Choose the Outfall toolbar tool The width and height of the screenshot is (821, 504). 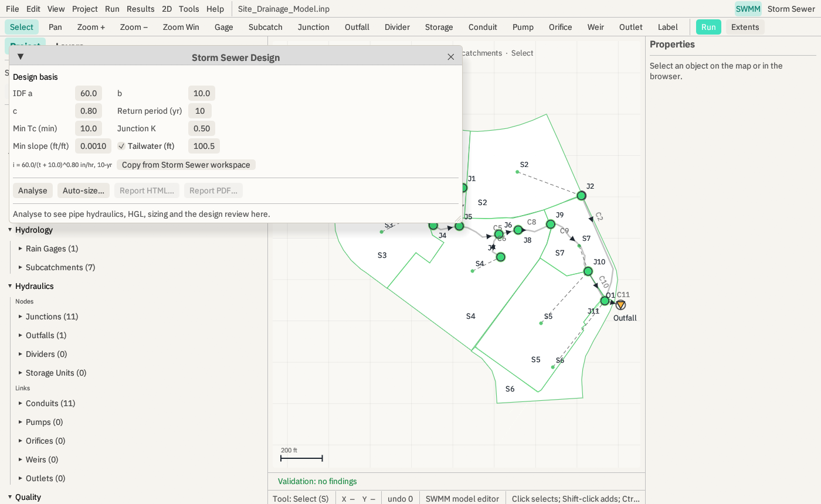(x=357, y=27)
